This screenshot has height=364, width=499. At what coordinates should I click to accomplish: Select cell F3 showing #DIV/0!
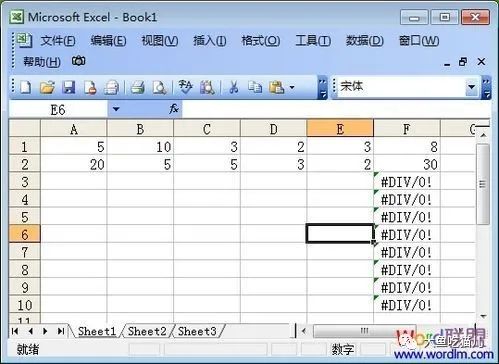click(x=407, y=182)
